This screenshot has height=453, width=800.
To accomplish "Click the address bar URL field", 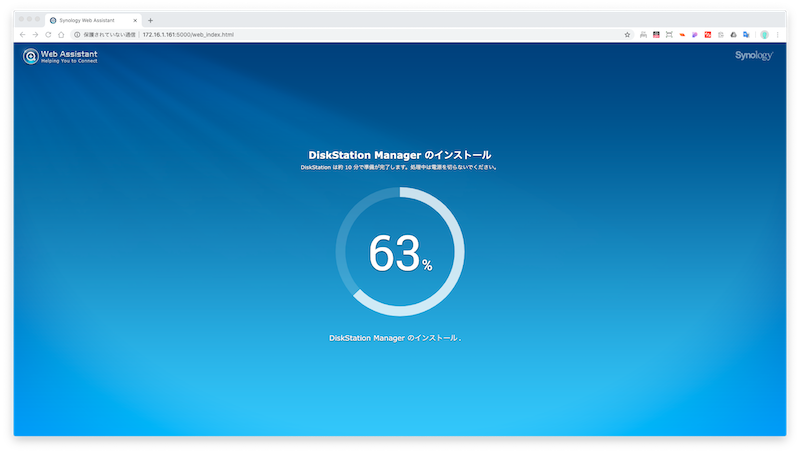I will tap(352, 35).
